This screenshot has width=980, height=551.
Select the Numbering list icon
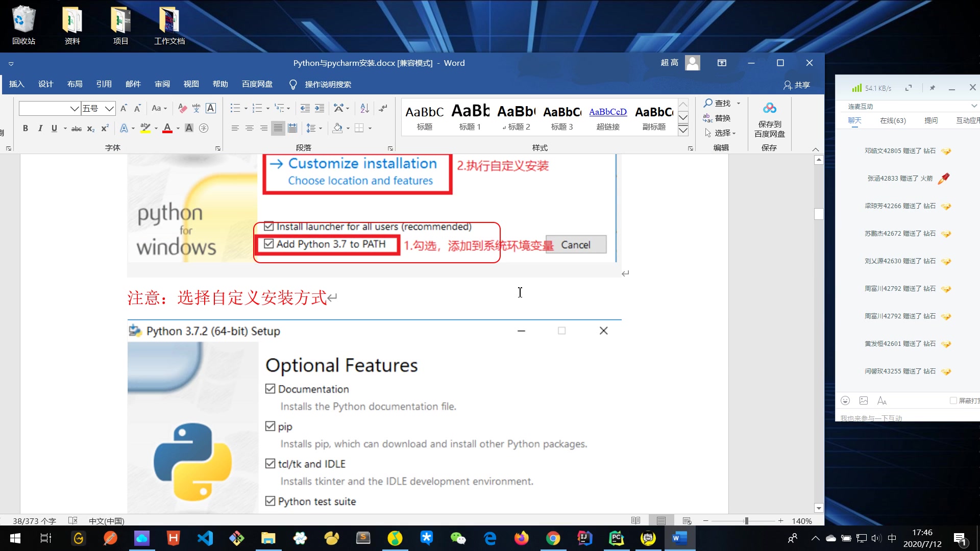pos(257,108)
